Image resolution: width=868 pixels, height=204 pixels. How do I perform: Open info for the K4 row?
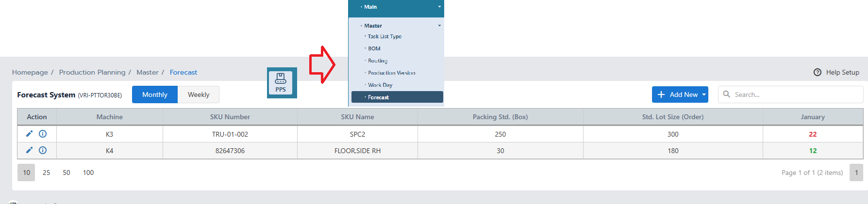click(43, 150)
